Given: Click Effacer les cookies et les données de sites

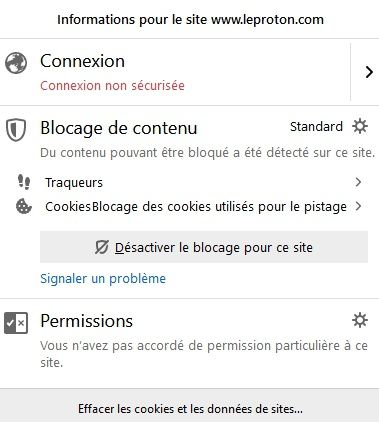Looking at the screenshot, I should pyautogui.click(x=189, y=409).
